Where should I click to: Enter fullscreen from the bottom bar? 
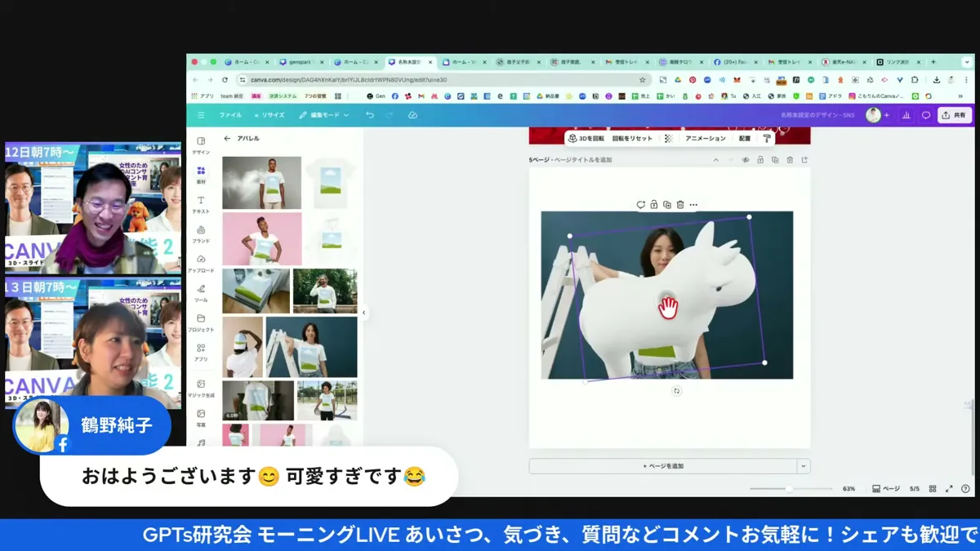tap(949, 489)
